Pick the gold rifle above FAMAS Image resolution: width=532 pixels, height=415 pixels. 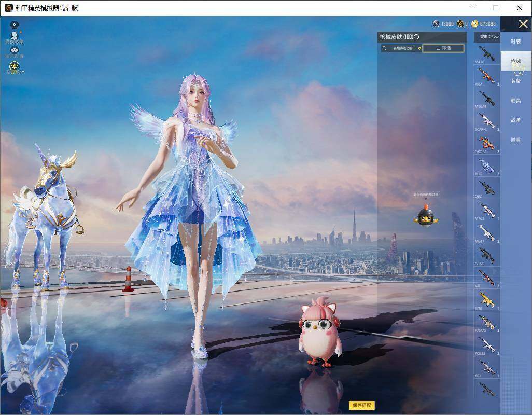click(x=487, y=300)
